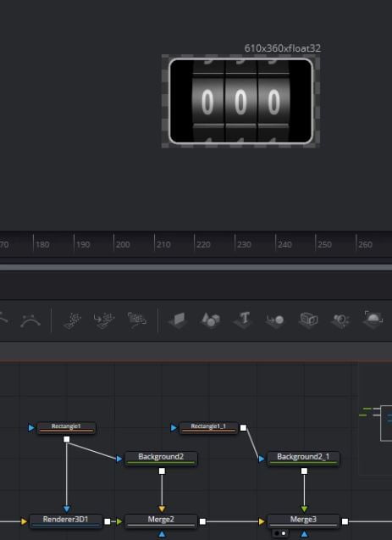Screen dimensions: 392x540
Task: Select the BSpline mask tool in toolbar
Action: (30, 320)
